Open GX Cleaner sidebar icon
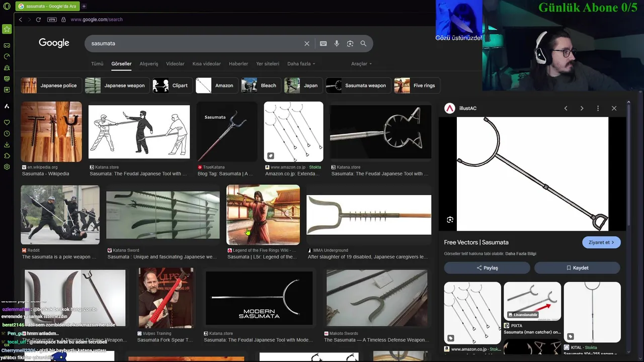The image size is (644, 362). coord(7,67)
